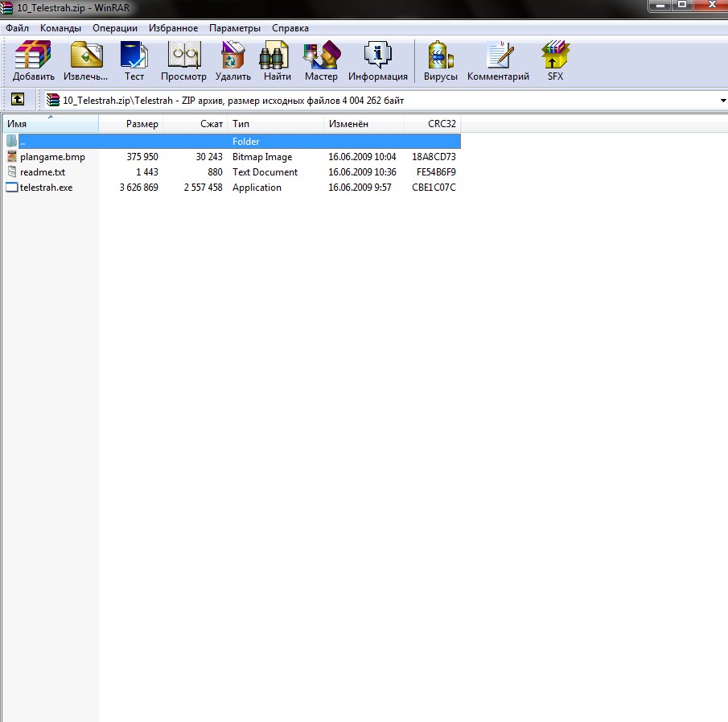Image resolution: width=728 pixels, height=722 pixels.
Task: Sort files by Тип column header
Action: 276,124
